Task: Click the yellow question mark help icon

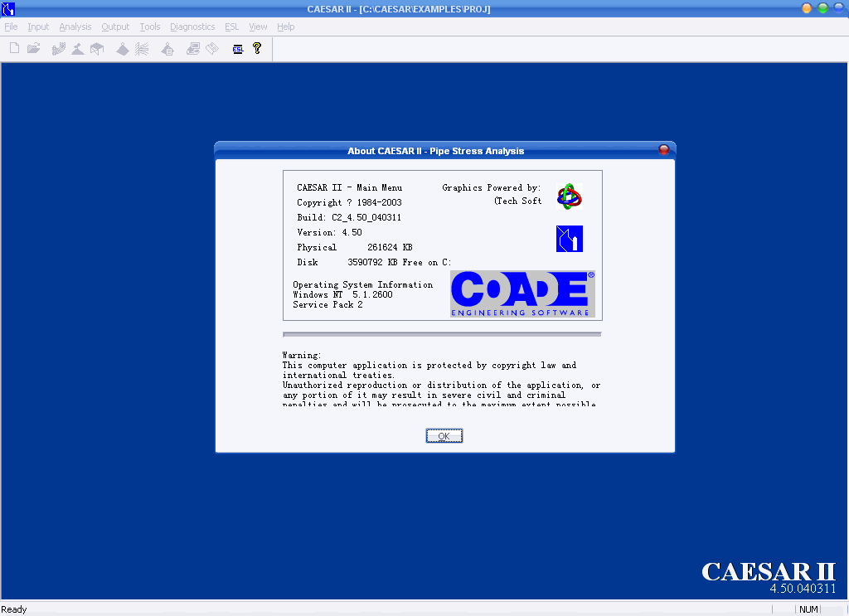Action: pos(257,48)
